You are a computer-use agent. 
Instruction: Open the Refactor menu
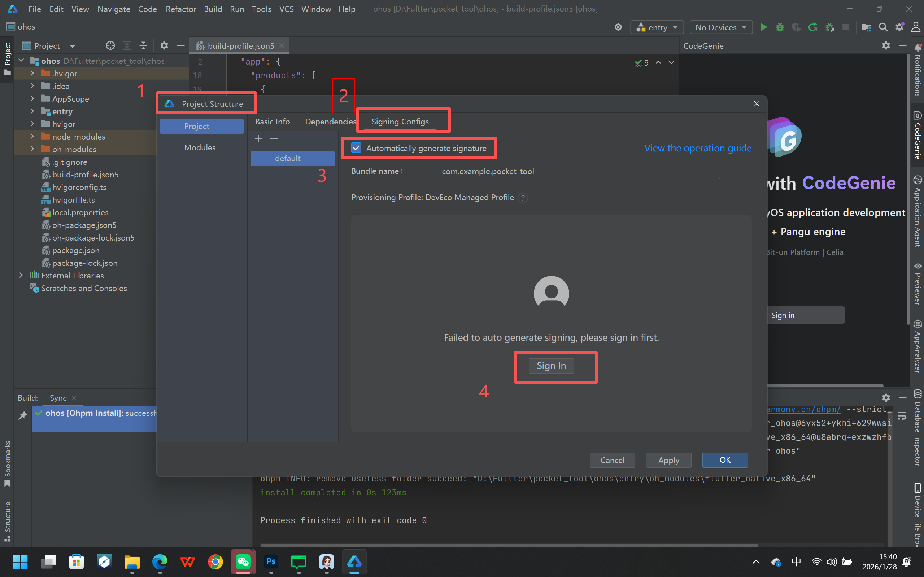pyautogui.click(x=180, y=9)
